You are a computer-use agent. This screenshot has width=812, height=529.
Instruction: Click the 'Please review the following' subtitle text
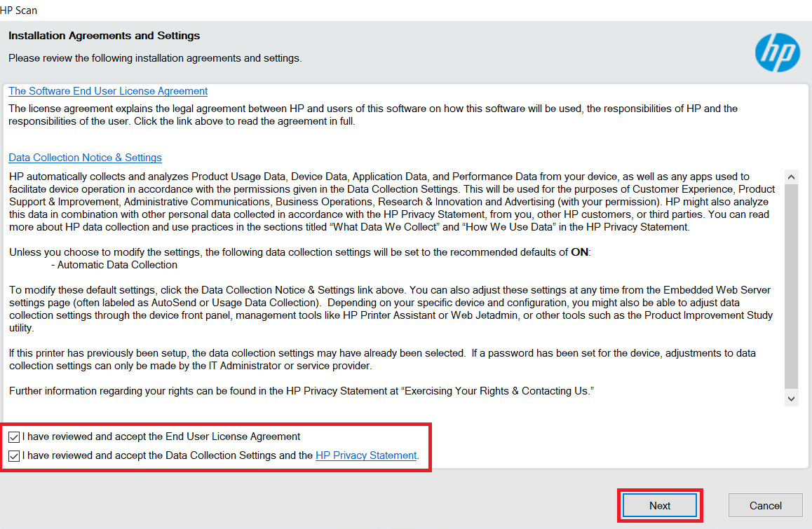click(155, 58)
